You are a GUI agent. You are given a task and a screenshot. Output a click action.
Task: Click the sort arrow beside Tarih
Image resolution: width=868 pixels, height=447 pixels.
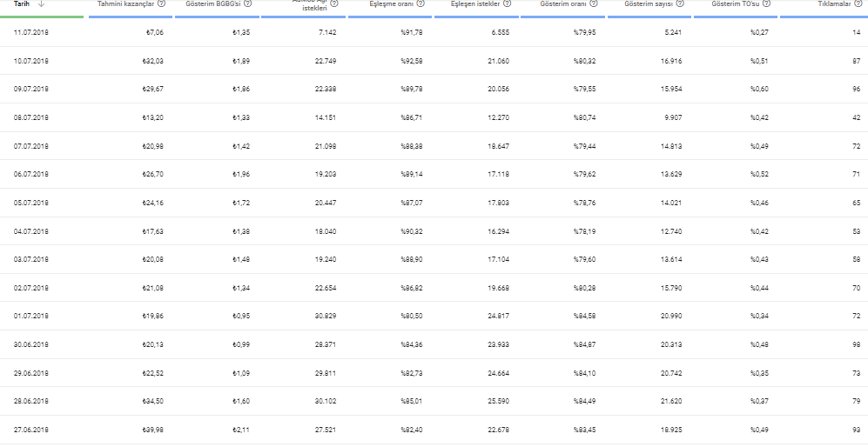coord(41,3)
